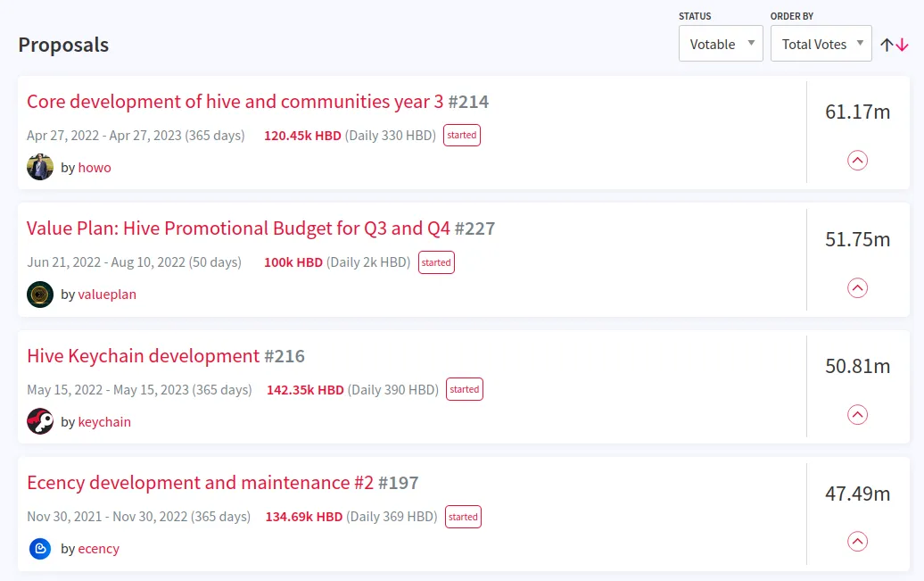This screenshot has width=924, height=581.
Task: Visit author keychain's profile link
Action: click(104, 422)
